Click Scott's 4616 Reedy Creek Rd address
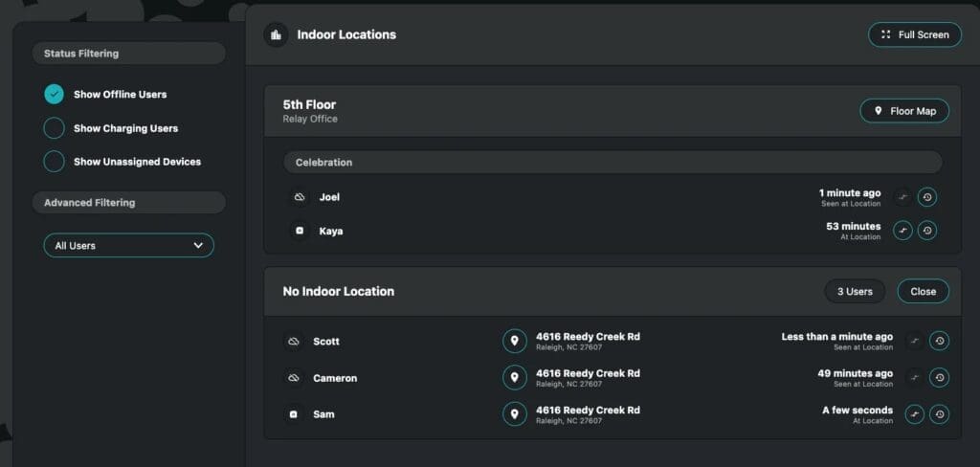 pos(589,337)
